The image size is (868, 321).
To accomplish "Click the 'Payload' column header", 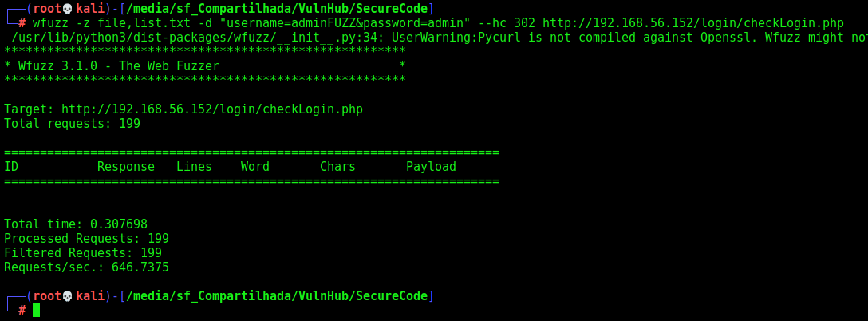I will tap(432, 167).
